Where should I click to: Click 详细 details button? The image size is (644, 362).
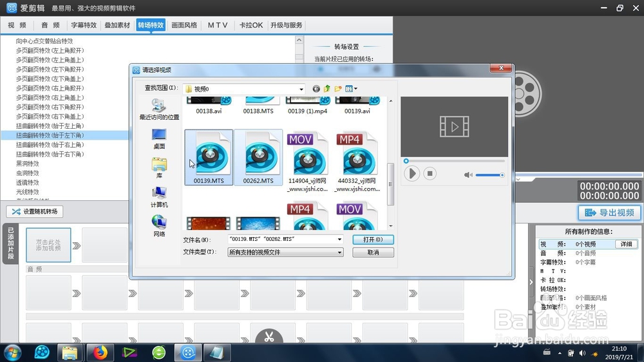tap(627, 244)
